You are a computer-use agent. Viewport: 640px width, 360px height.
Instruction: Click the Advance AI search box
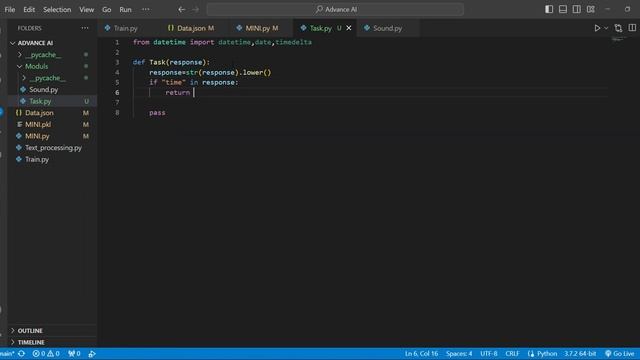coord(335,9)
